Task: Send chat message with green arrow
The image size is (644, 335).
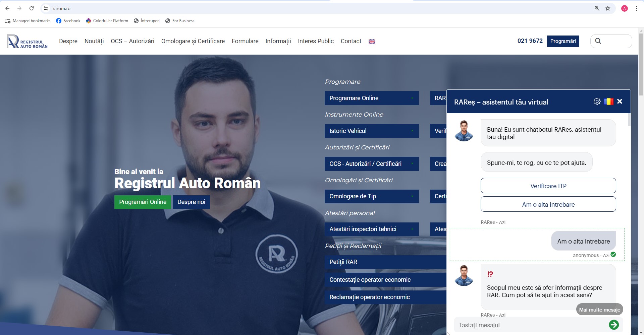Action: [613, 325]
